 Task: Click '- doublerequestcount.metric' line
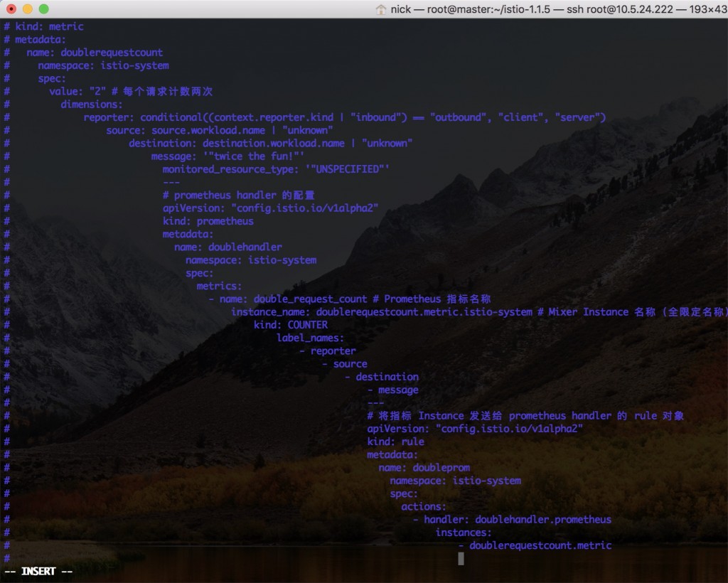click(x=535, y=546)
